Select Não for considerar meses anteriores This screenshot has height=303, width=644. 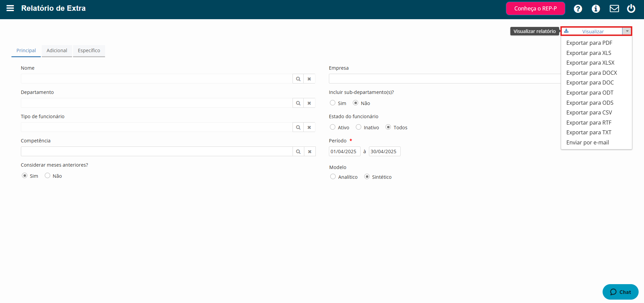coord(47,175)
